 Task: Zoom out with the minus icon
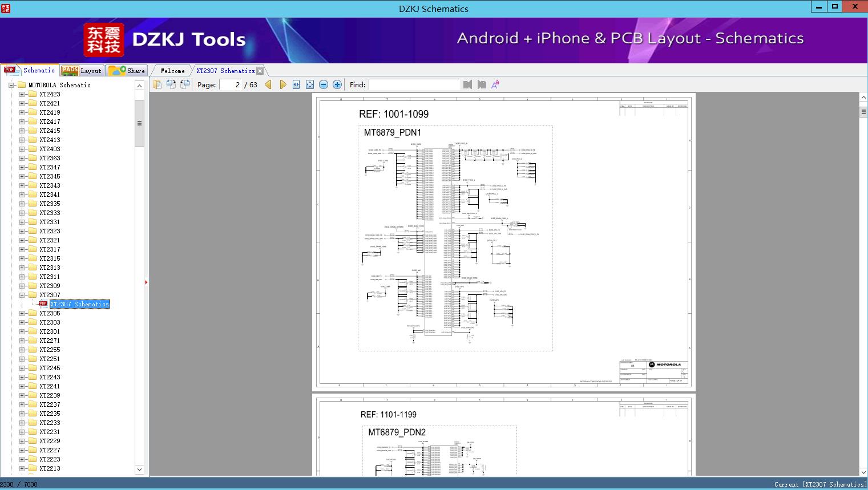(x=324, y=84)
